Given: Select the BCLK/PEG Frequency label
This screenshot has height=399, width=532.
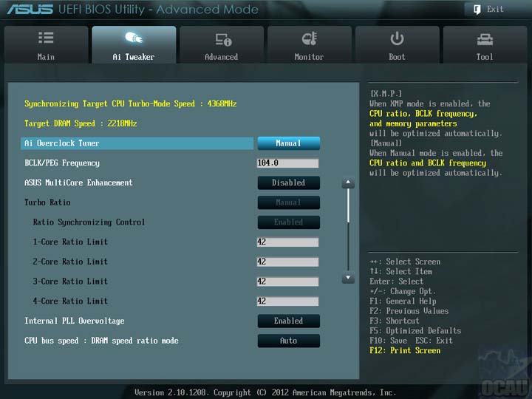Looking at the screenshot, I should [x=62, y=163].
